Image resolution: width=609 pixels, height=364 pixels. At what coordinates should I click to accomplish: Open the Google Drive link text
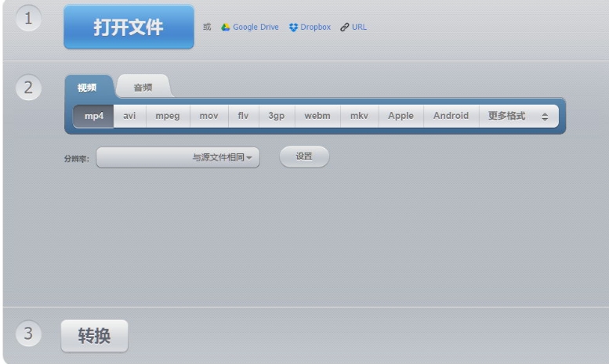(x=256, y=27)
